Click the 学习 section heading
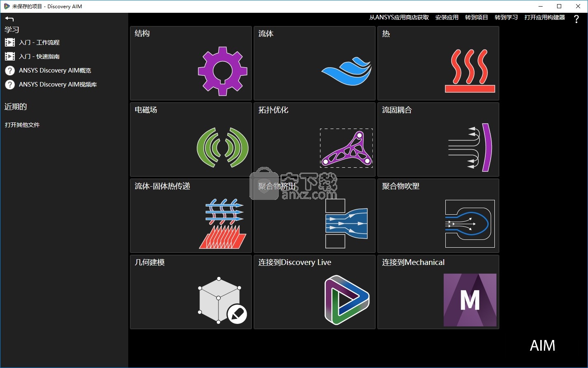This screenshot has width=588, height=368. [12, 30]
